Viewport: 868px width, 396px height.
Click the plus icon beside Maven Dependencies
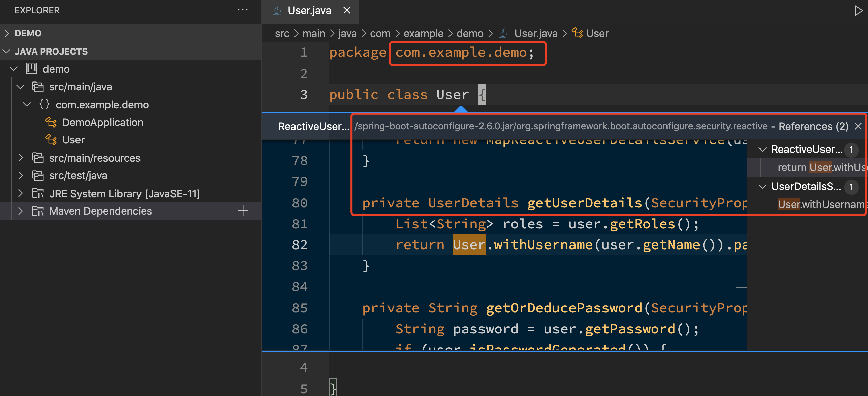(243, 211)
